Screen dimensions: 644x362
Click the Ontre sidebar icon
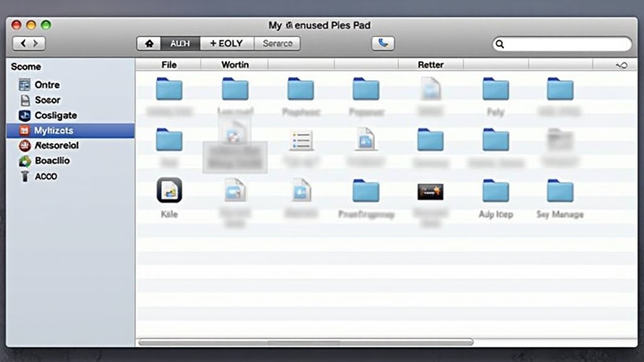click(25, 85)
